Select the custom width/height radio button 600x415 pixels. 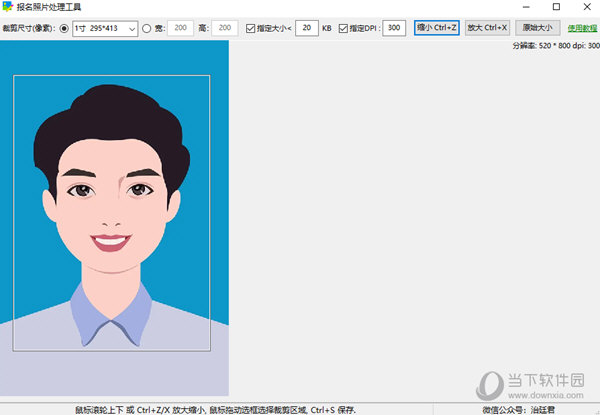click(x=147, y=28)
